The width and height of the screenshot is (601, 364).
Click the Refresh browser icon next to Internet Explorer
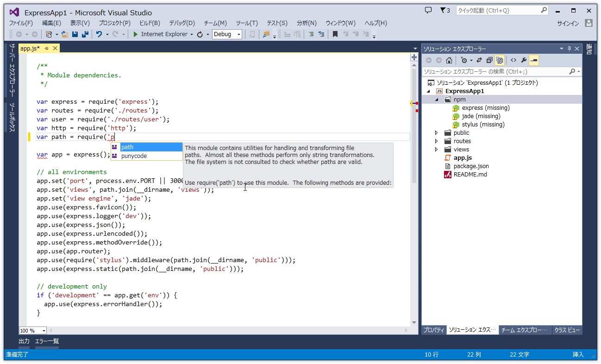(x=200, y=34)
